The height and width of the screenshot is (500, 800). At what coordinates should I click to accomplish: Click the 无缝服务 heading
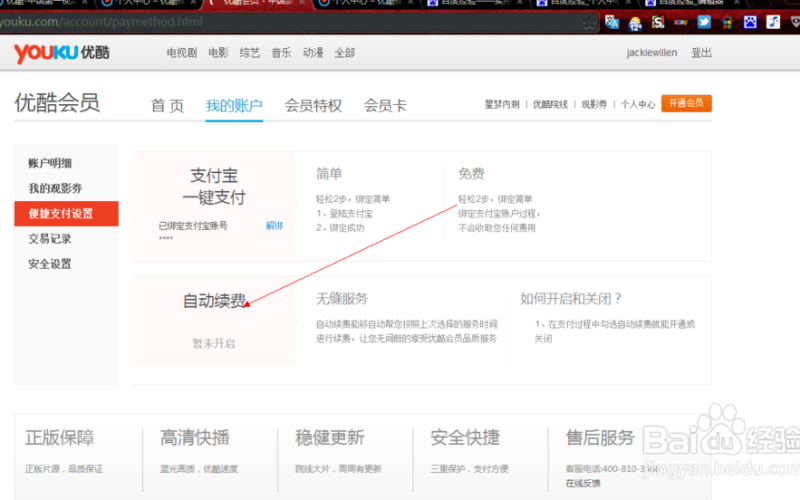pos(342,298)
